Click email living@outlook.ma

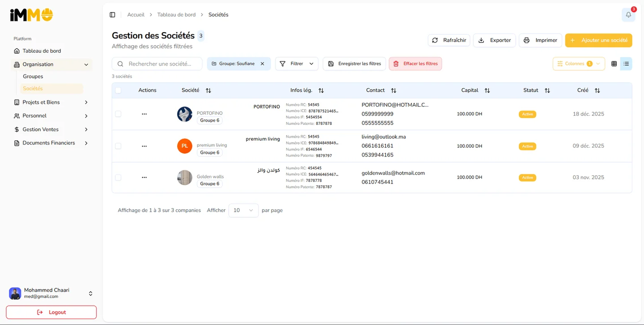pyautogui.click(x=384, y=137)
